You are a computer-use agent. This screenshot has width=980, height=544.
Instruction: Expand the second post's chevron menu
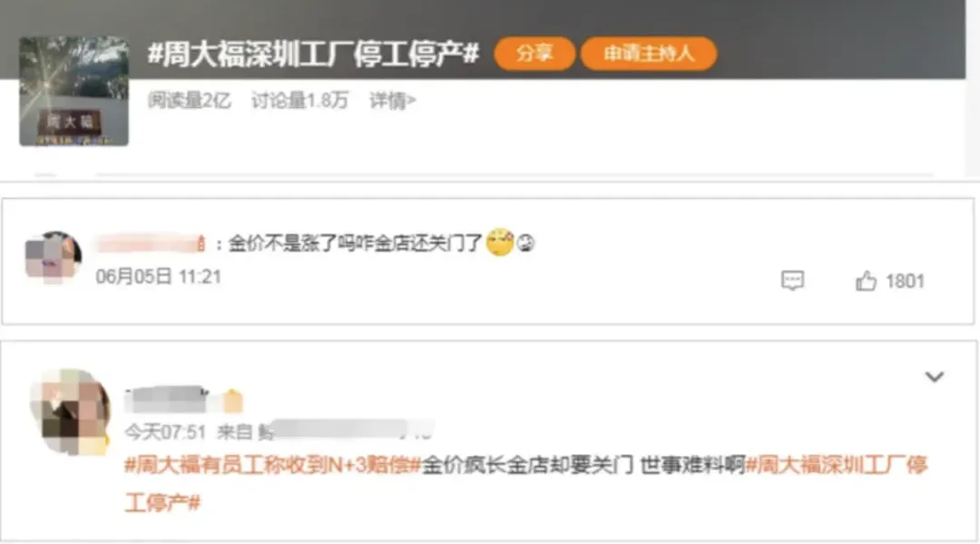(x=935, y=376)
